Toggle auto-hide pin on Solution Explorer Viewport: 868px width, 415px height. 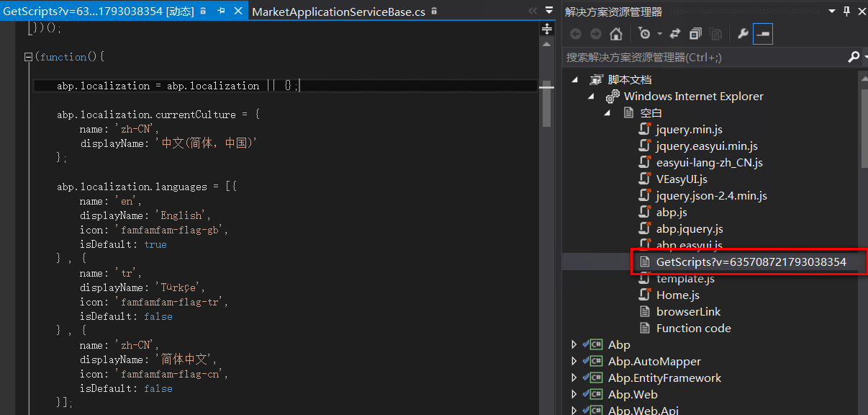pos(846,11)
